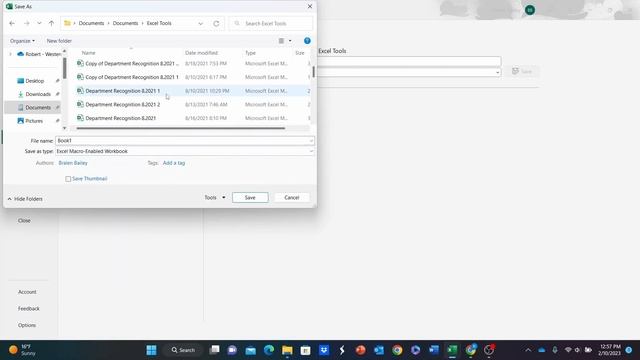
Task: Click the Excel backstage file name field
Action: click(x=409, y=62)
